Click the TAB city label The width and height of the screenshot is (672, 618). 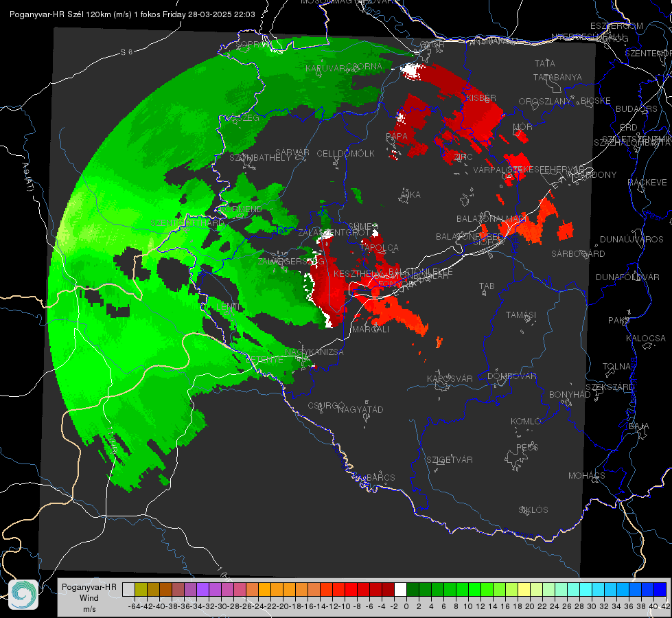coord(487,286)
